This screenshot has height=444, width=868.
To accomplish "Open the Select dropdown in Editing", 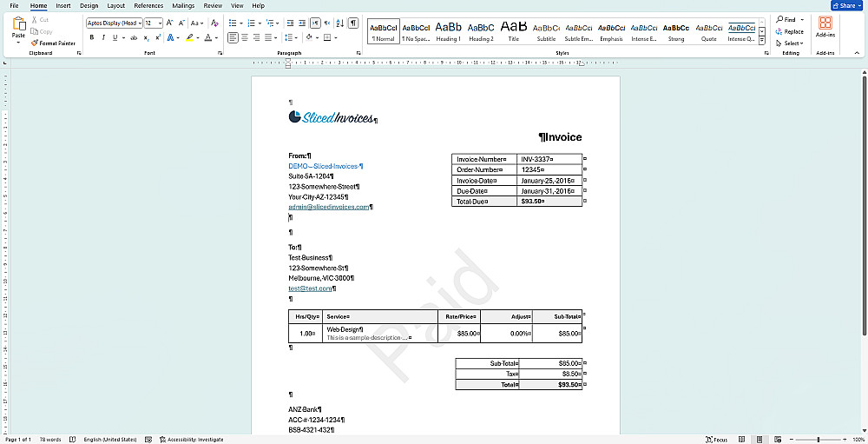I will pyautogui.click(x=789, y=43).
